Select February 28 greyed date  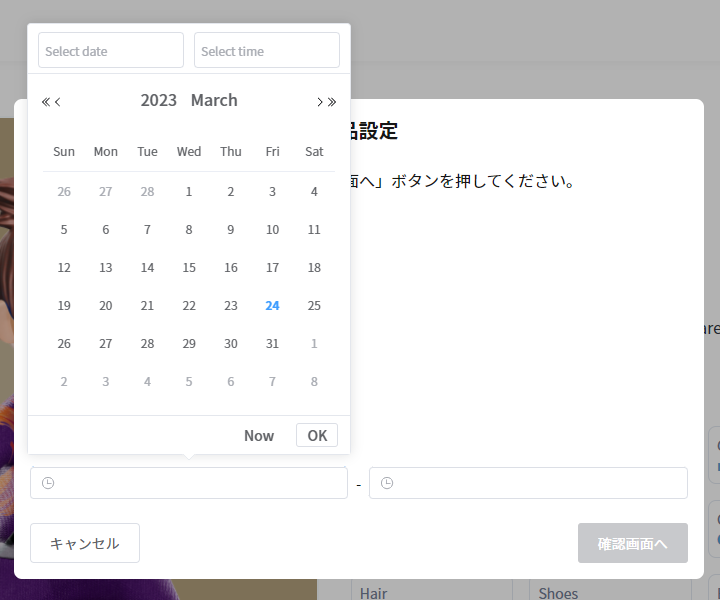pyautogui.click(x=147, y=191)
